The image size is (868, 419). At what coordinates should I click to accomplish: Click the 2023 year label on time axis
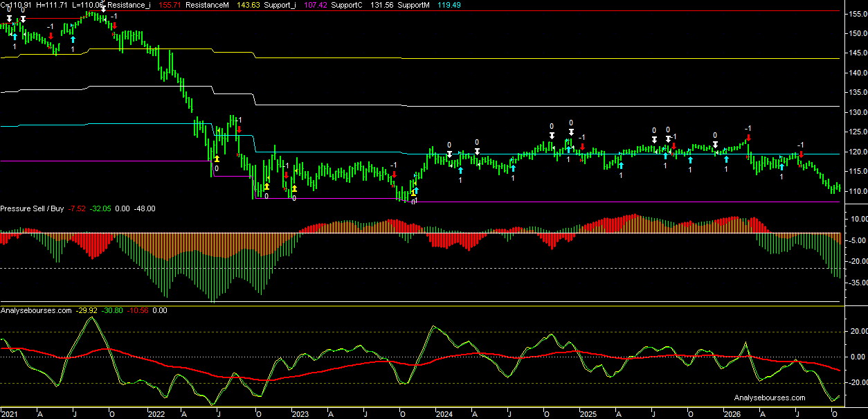pos(300,414)
